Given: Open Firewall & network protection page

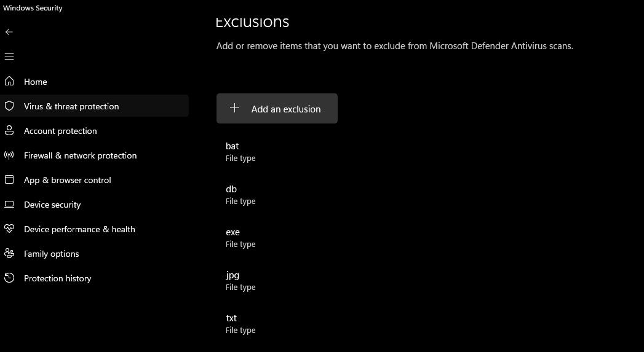Looking at the screenshot, I should (x=80, y=155).
